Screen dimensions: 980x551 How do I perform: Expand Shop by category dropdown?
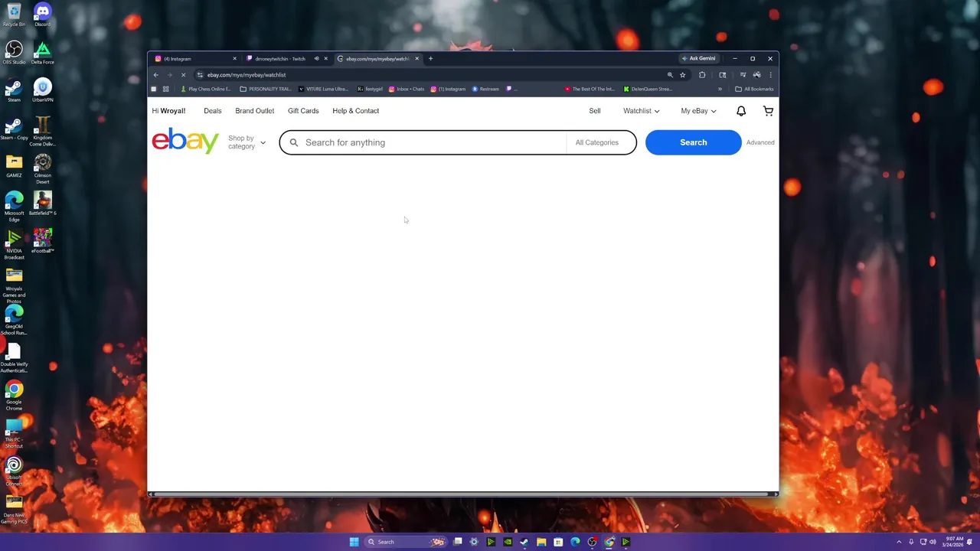pos(247,142)
